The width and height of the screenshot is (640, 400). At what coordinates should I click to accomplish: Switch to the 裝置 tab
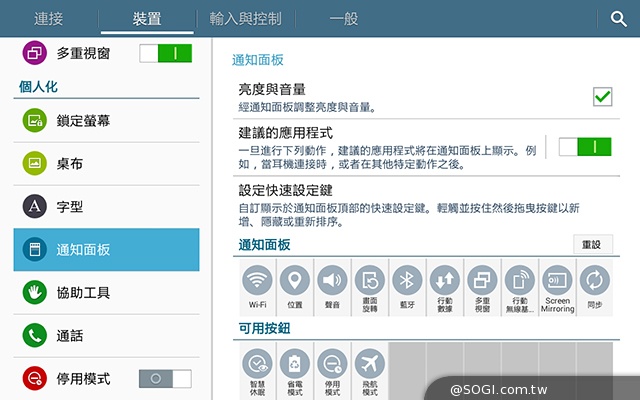(147, 19)
